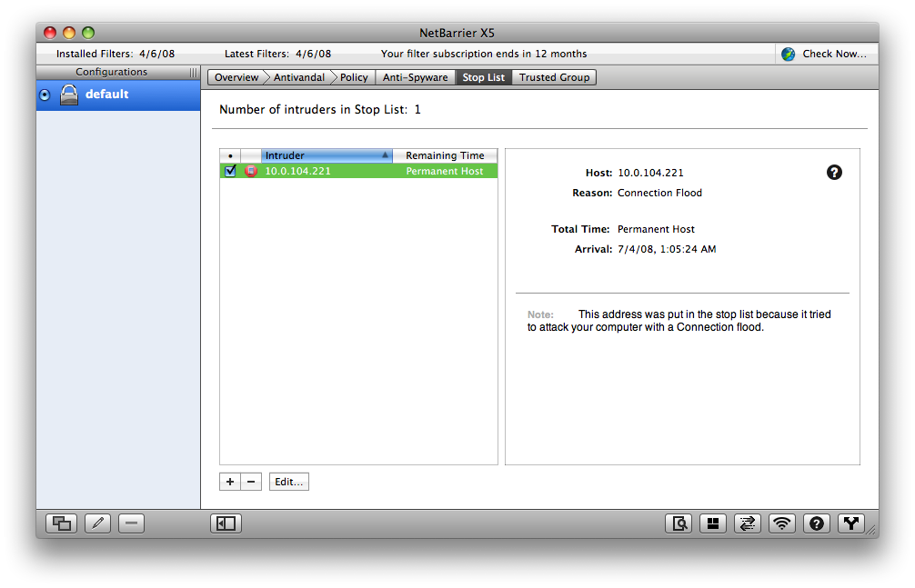Sort by the Intruder column header
The width and height of the screenshot is (915, 588).
pos(327,155)
